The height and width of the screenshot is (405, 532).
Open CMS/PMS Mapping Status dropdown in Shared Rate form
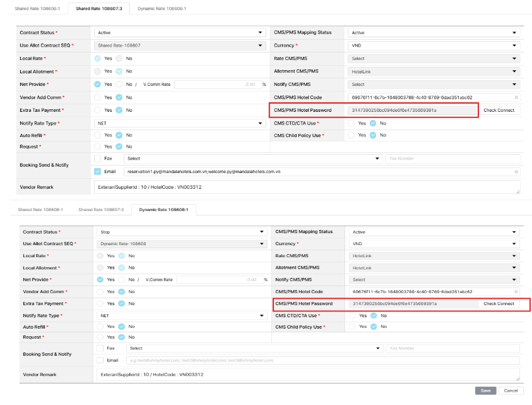coord(434,33)
